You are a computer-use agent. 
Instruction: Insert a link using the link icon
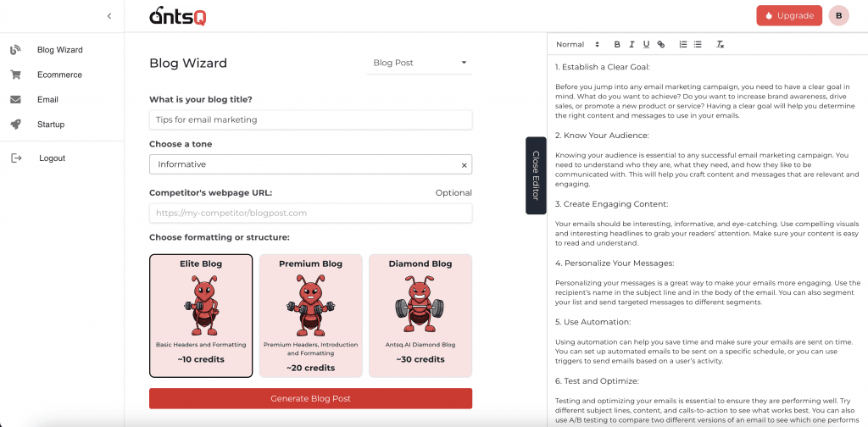tap(661, 44)
